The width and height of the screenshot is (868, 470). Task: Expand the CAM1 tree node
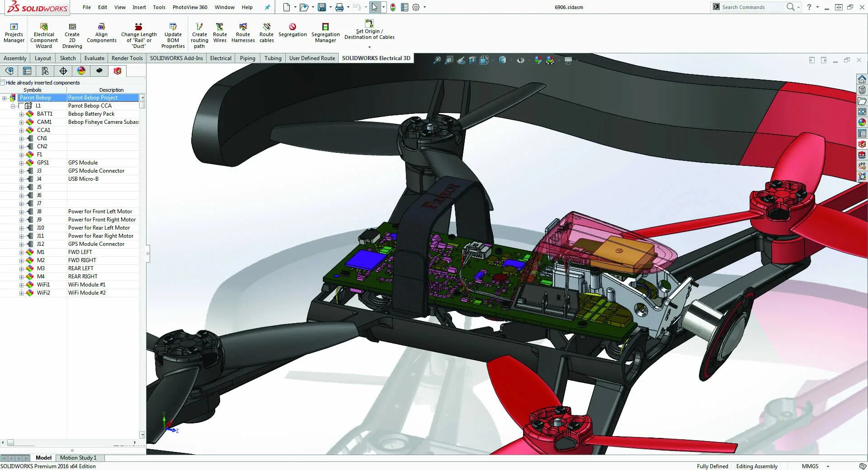tap(21, 122)
